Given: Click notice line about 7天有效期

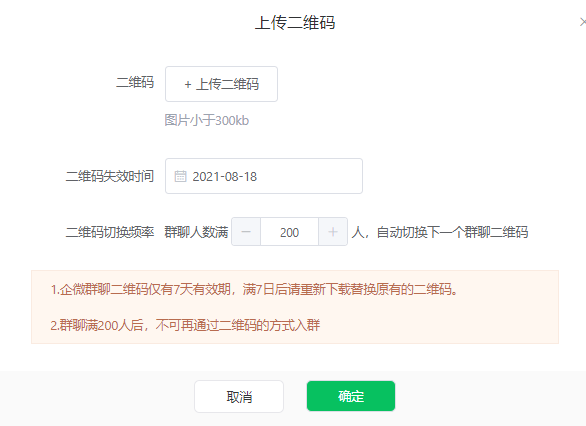Looking at the screenshot, I should tap(254, 289).
